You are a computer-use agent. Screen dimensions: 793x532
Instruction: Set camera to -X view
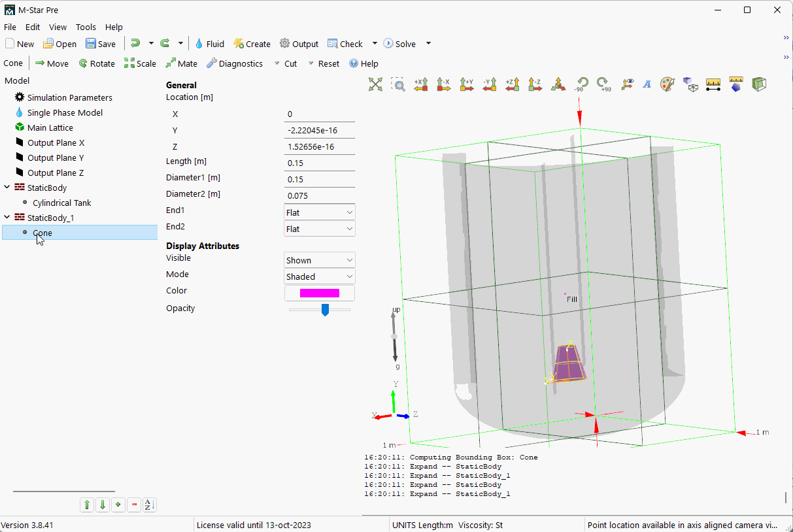tap(444, 84)
